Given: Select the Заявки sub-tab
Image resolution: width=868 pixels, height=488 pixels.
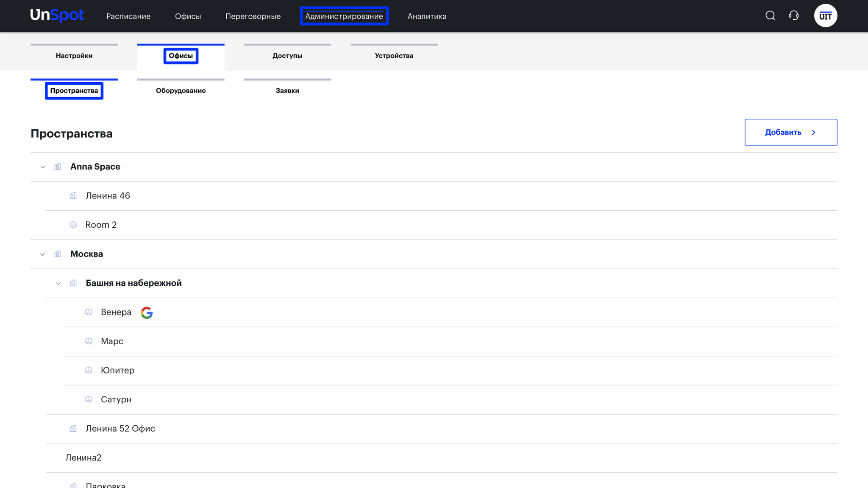Looking at the screenshot, I should pyautogui.click(x=287, y=91).
